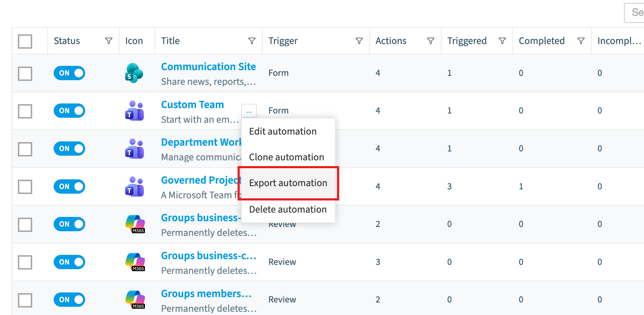The width and height of the screenshot is (644, 315).
Task: Click the M365 icon in the two-actions Groups business row
Action: (x=135, y=224)
